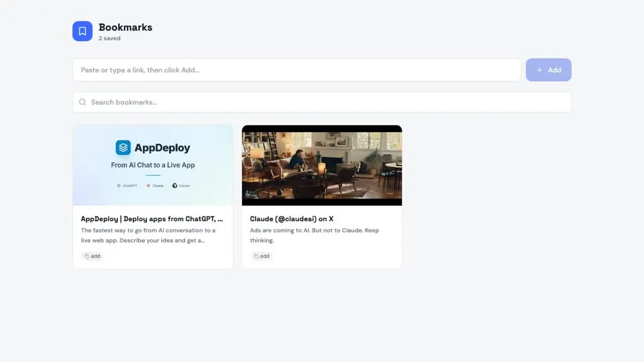Click the Claude bookmark description text
Image resolution: width=644 pixels, height=362 pixels.
314,235
